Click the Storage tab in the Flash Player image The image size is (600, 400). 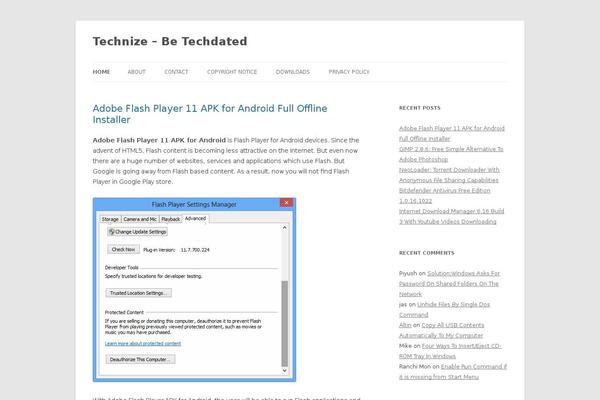point(110,219)
